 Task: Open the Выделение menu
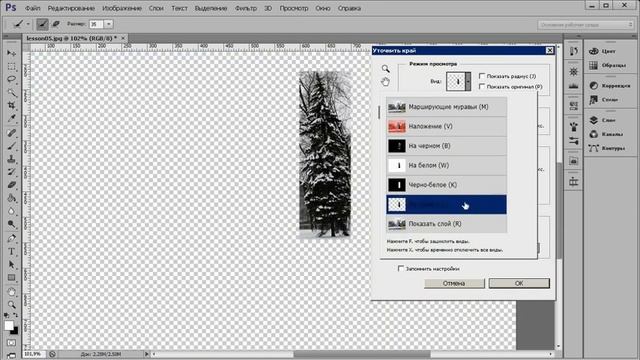[x=211, y=8]
